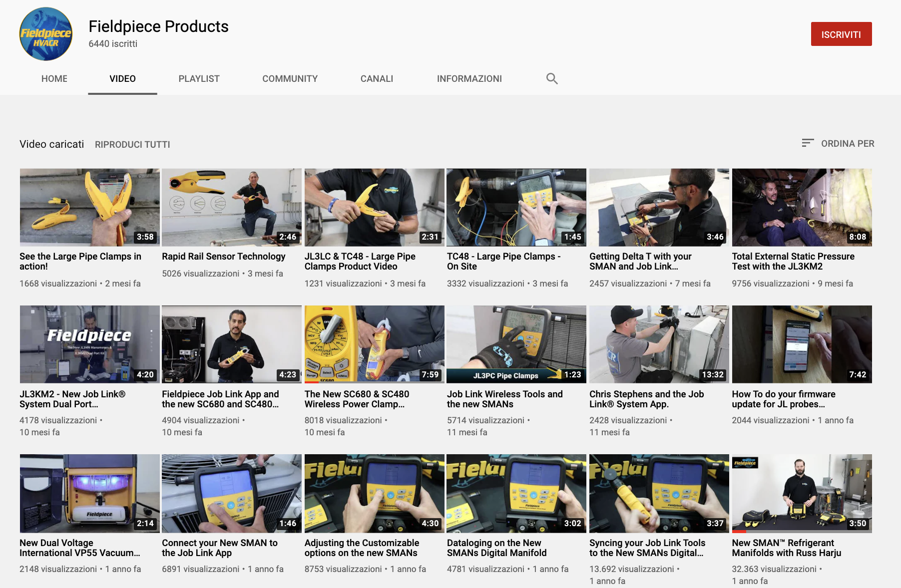Screen dimensions: 901x588
Task: Open JL3LC & TC48 Product Video thumbnail
Action: [375, 207]
